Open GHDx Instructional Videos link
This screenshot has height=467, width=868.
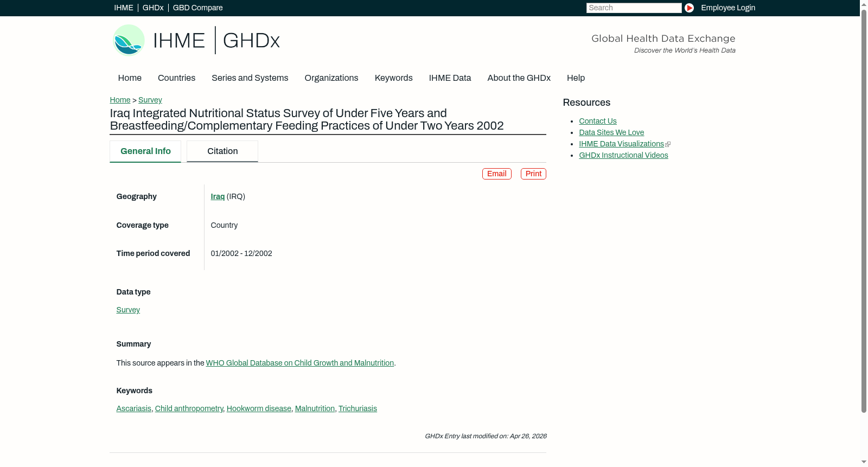click(623, 155)
